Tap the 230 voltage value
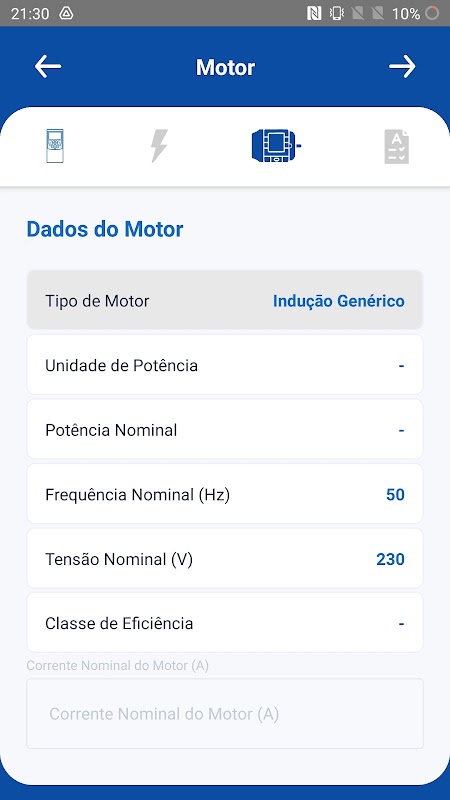The width and height of the screenshot is (450, 800). coord(391,559)
